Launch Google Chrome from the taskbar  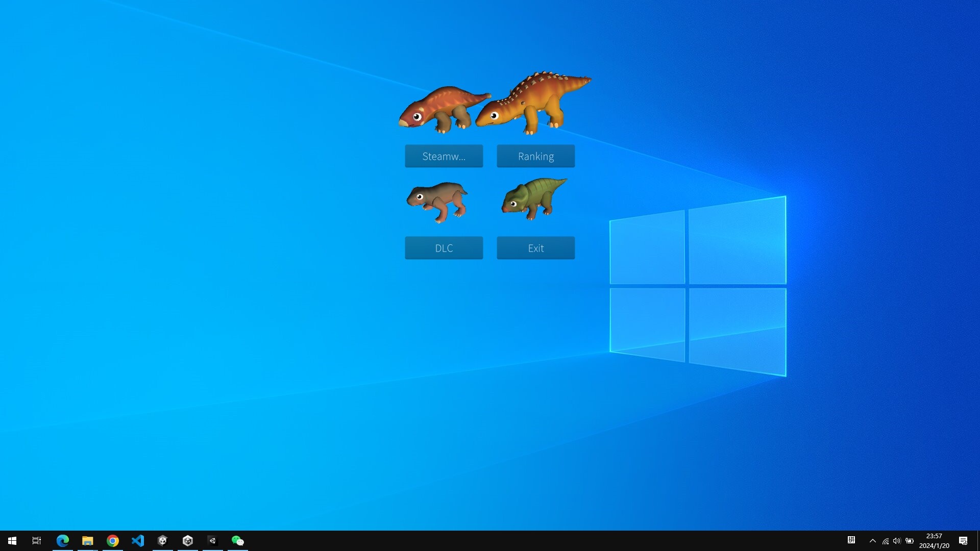coord(113,540)
